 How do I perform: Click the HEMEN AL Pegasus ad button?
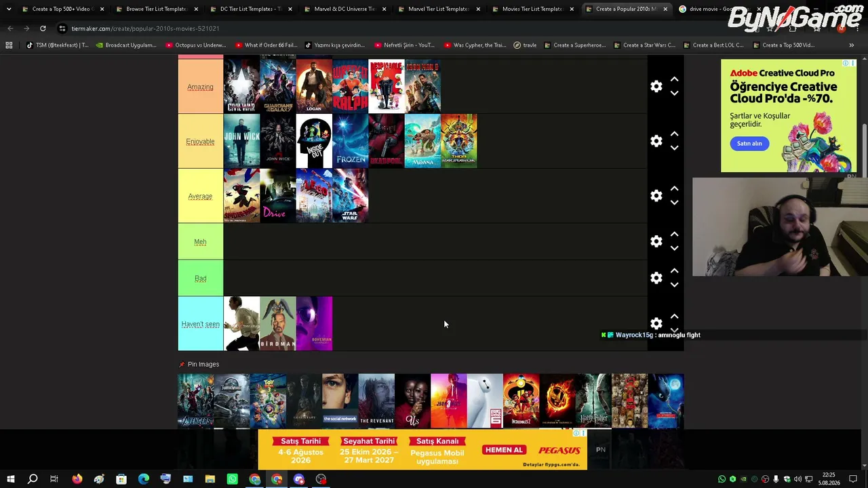click(x=504, y=450)
